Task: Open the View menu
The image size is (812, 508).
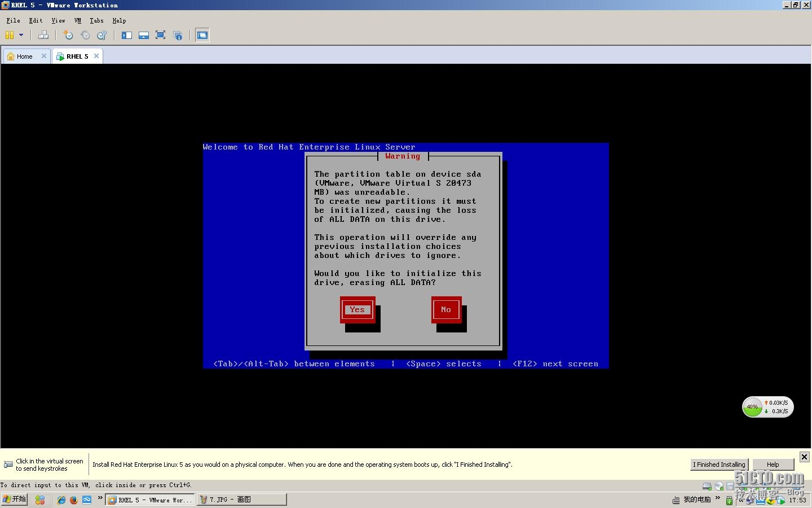Action: click(x=58, y=20)
